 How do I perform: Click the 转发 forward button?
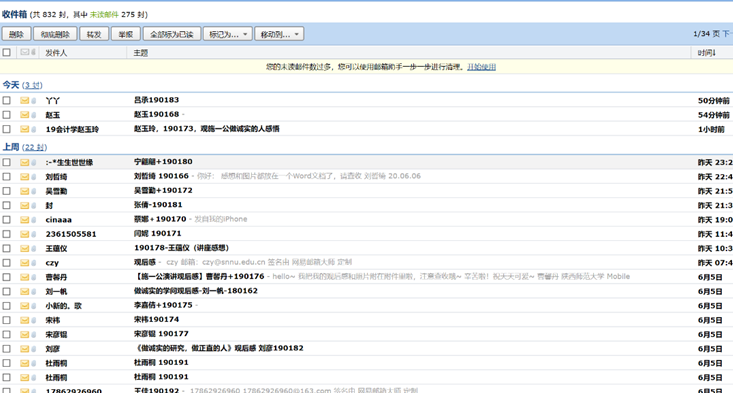tap(94, 34)
